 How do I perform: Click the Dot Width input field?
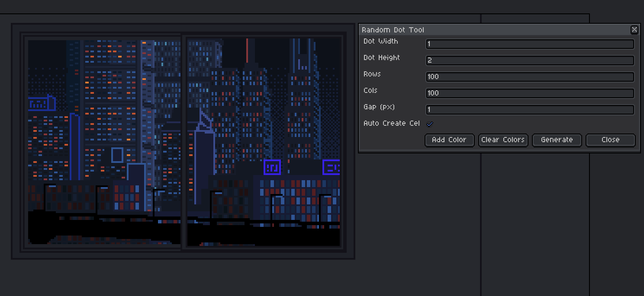pos(530,44)
